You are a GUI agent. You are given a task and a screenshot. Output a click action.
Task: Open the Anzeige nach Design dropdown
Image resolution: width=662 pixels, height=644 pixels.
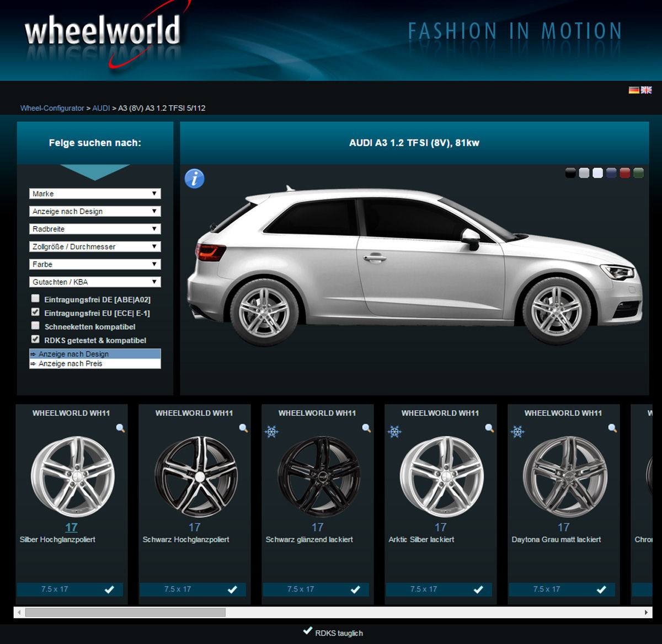95,211
